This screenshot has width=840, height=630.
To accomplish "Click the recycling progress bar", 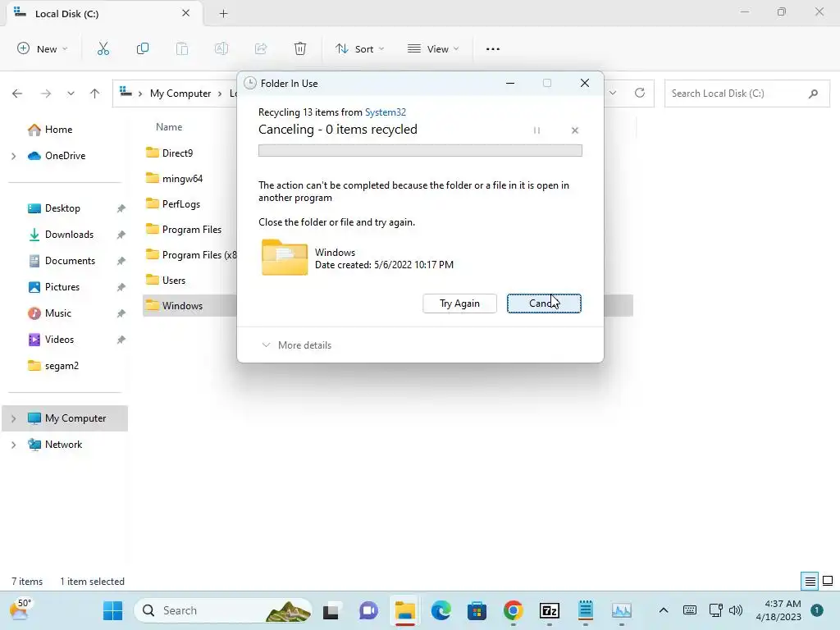I will click(420, 151).
